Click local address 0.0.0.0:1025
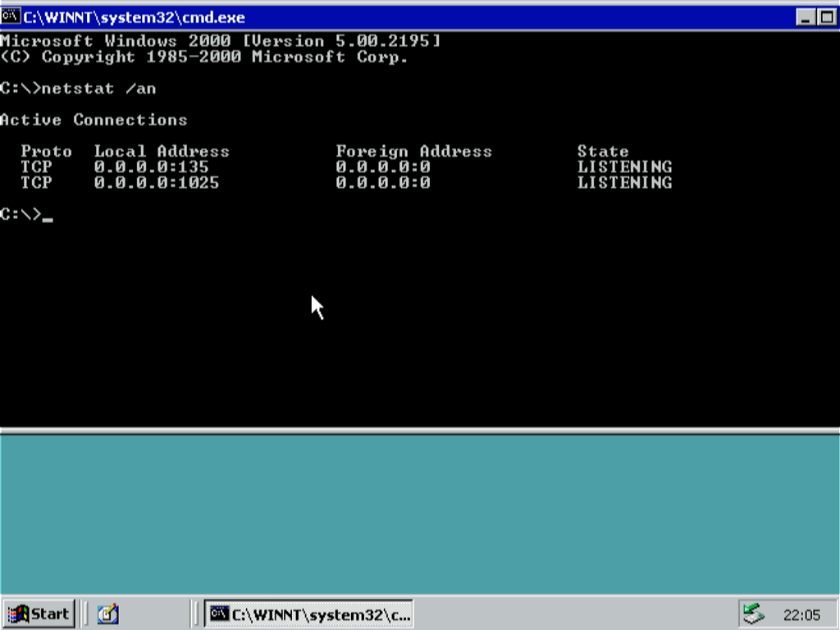The width and height of the screenshot is (840, 630). pos(157,183)
